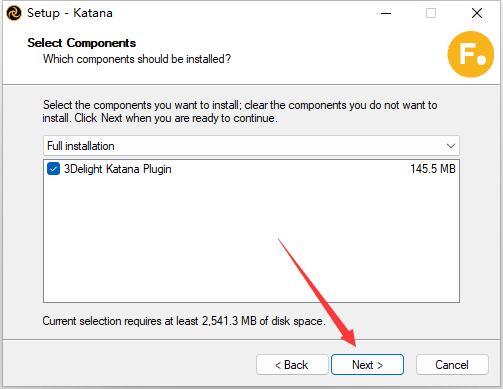Click the disk space requirement text
This screenshot has width=503, height=389.
tap(184, 321)
